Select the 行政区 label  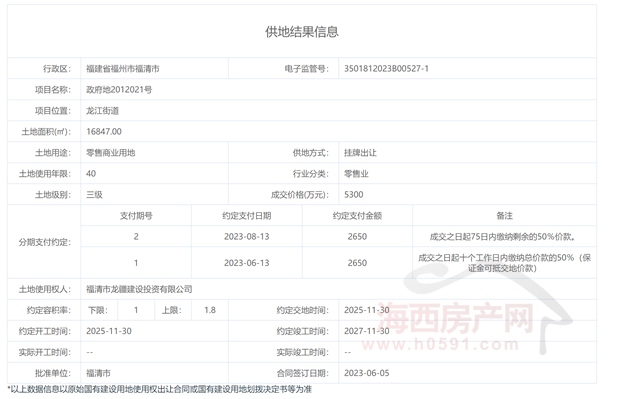click(x=57, y=69)
